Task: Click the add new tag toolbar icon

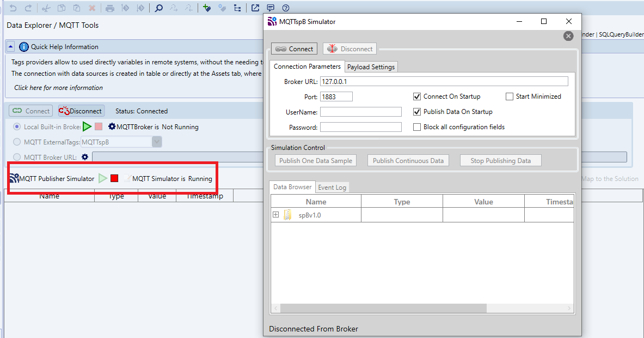Action: pos(206,8)
